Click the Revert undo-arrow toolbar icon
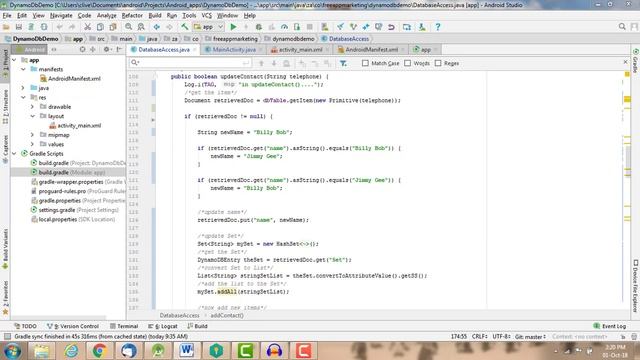 [x=391, y=27]
